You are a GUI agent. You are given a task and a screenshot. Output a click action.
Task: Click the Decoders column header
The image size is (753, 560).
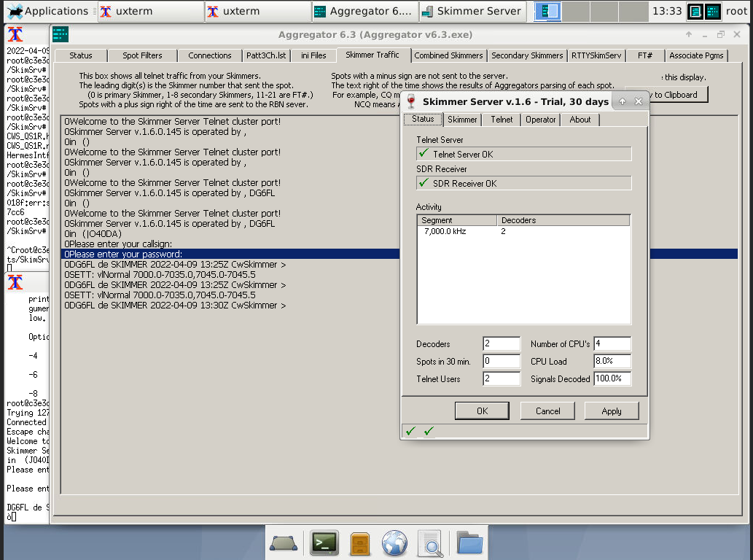[x=563, y=220]
